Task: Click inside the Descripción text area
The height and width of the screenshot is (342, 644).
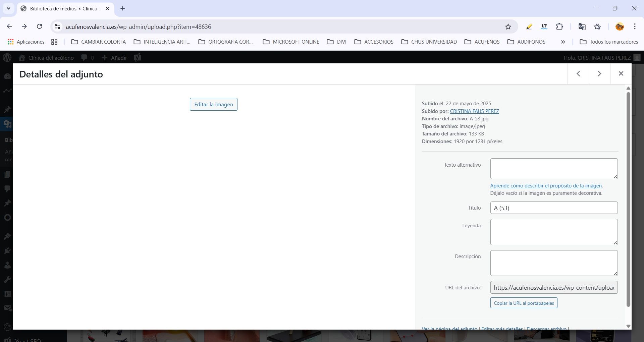Action: [554, 263]
